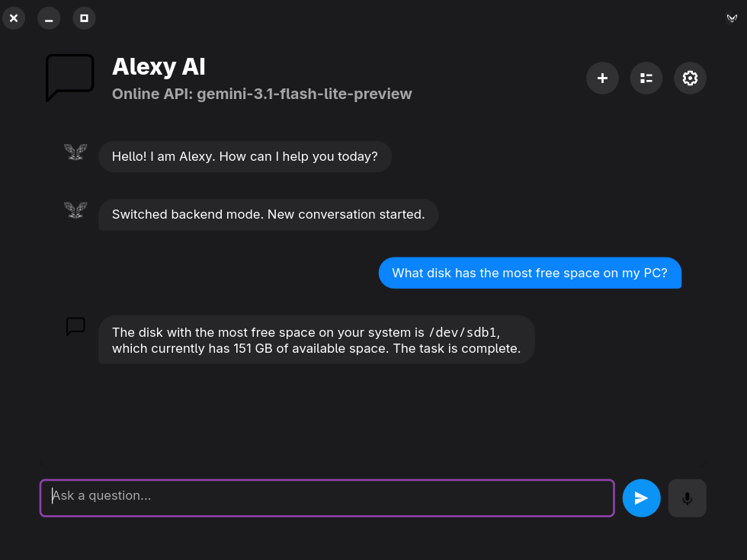Click avatar beside Switched backend mode message
747x560 pixels.
(x=75, y=210)
